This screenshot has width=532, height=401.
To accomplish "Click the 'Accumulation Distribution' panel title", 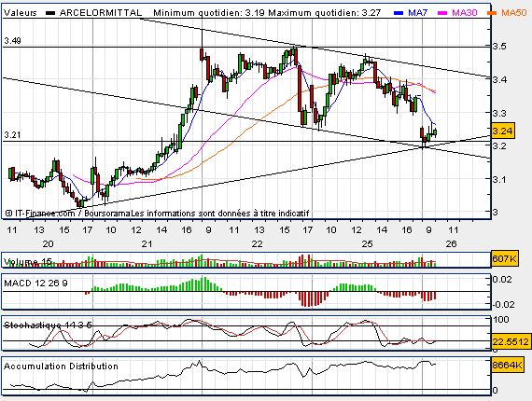I will pyautogui.click(x=61, y=366).
